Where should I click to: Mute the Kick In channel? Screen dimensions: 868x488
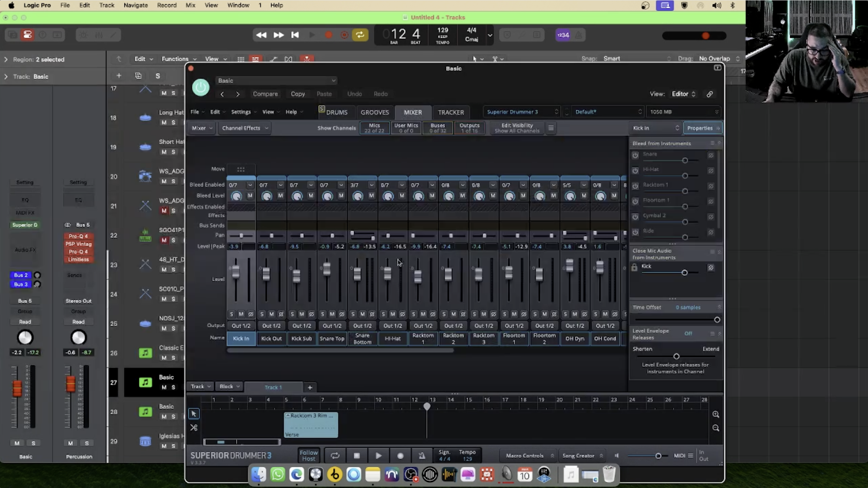click(241, 314)
